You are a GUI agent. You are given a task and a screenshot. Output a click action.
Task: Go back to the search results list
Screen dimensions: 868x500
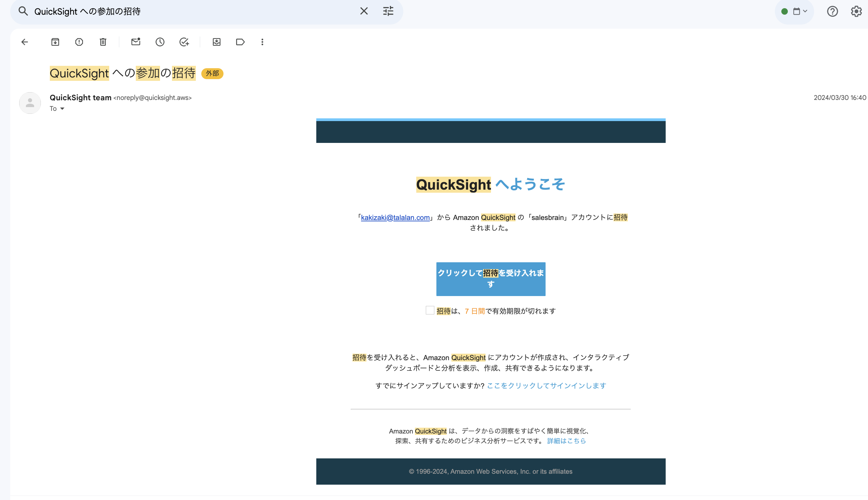click(24, 42)
